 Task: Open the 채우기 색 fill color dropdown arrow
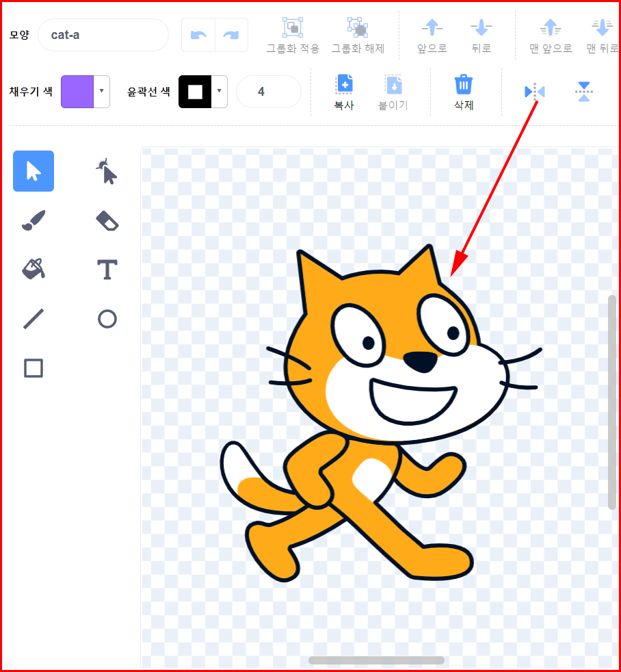click(101, 91)
